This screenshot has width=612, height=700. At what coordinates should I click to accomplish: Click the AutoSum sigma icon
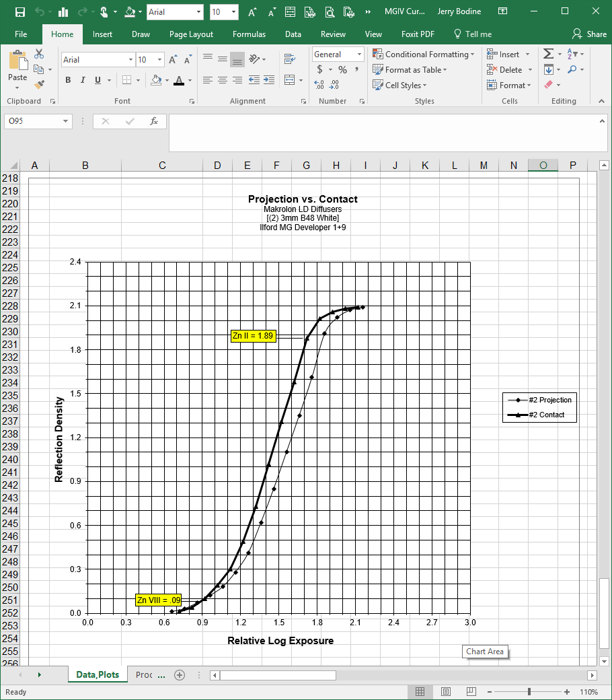click(x=548, y=54)
